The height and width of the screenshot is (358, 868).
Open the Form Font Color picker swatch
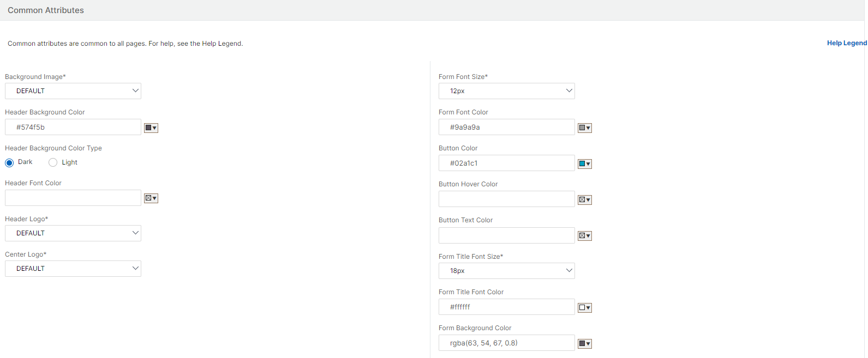click(585, 128)
